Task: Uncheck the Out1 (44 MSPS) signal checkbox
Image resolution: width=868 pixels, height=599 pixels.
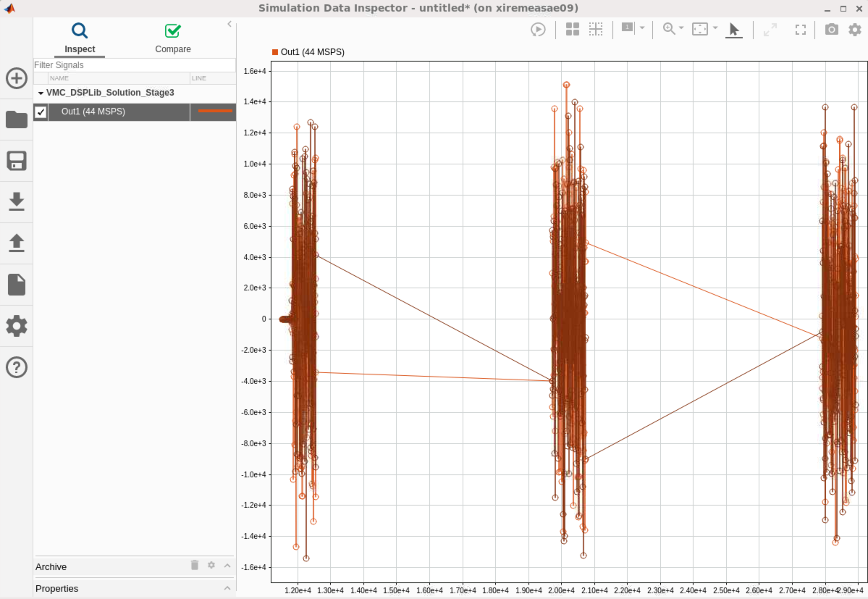Action: (x=41, y=112)
